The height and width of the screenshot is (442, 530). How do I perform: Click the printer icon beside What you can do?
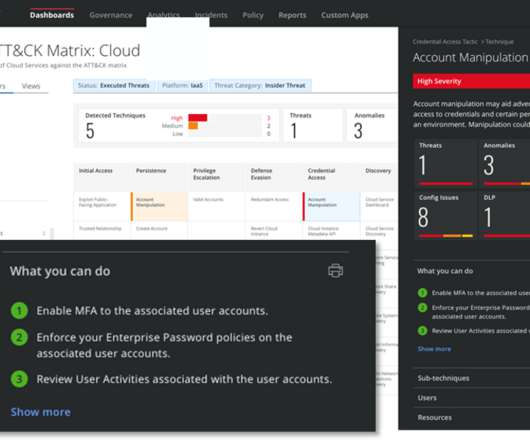[x=335, y=271]
